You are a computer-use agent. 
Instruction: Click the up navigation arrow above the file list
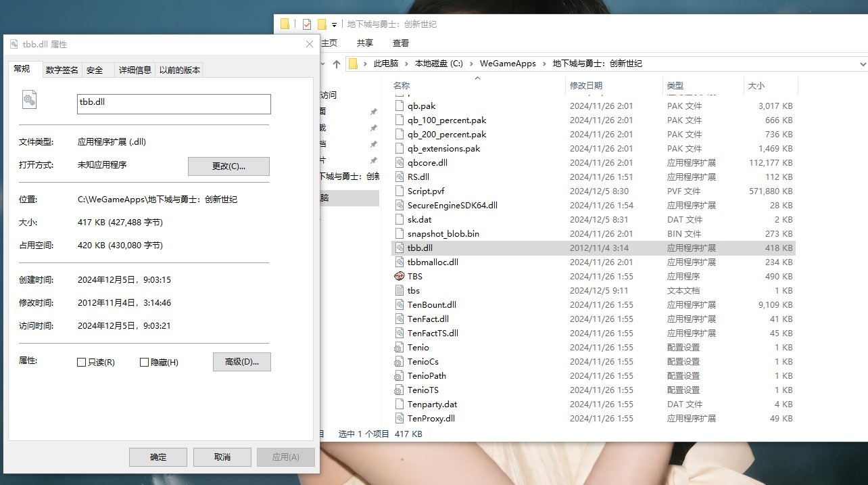click(x=336, y=63)
